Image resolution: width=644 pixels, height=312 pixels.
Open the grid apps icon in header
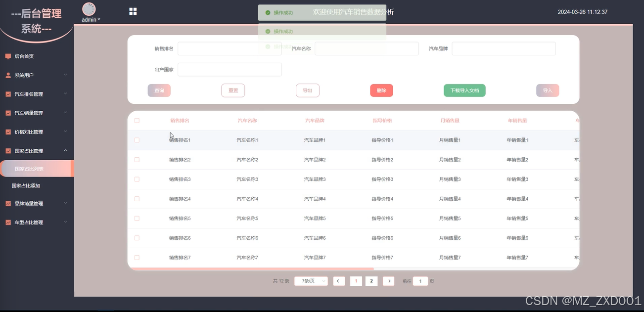(x=133, y=11)
